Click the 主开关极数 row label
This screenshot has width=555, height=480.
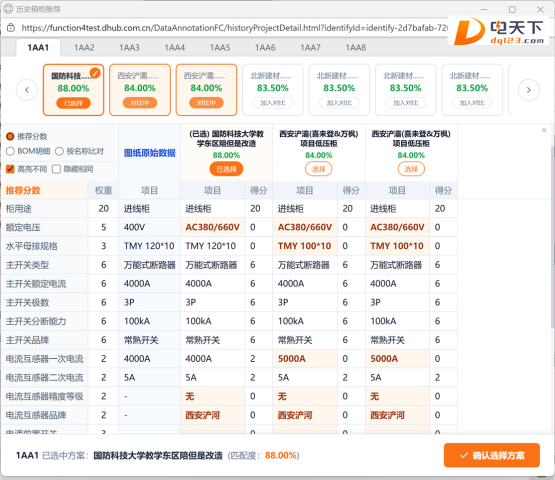pos(27,302)
